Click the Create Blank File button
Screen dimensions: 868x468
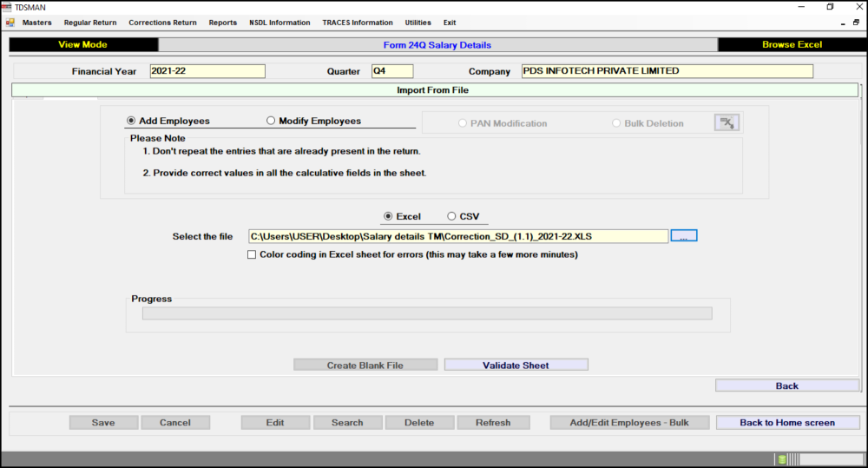365,365
